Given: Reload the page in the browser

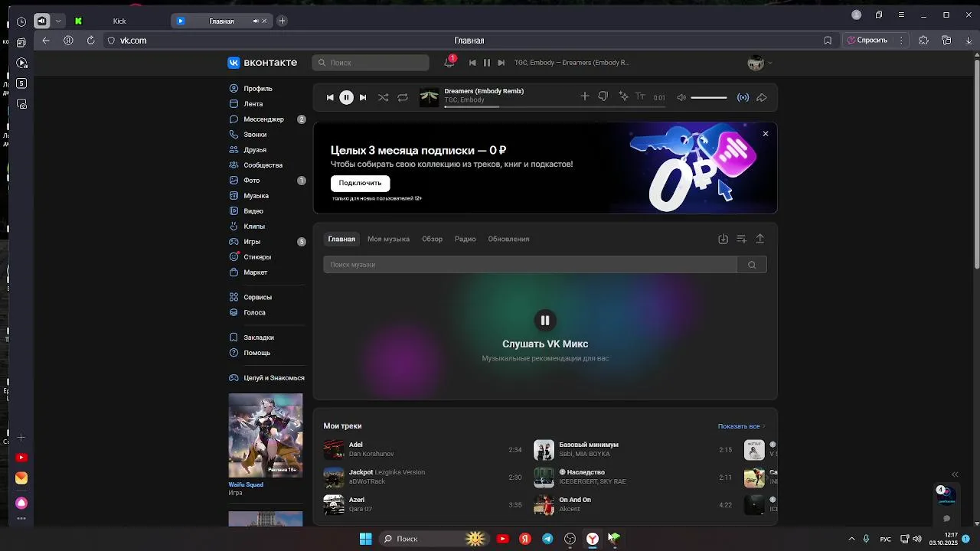Looking at the screenshot, I should (x=91, y=41).
